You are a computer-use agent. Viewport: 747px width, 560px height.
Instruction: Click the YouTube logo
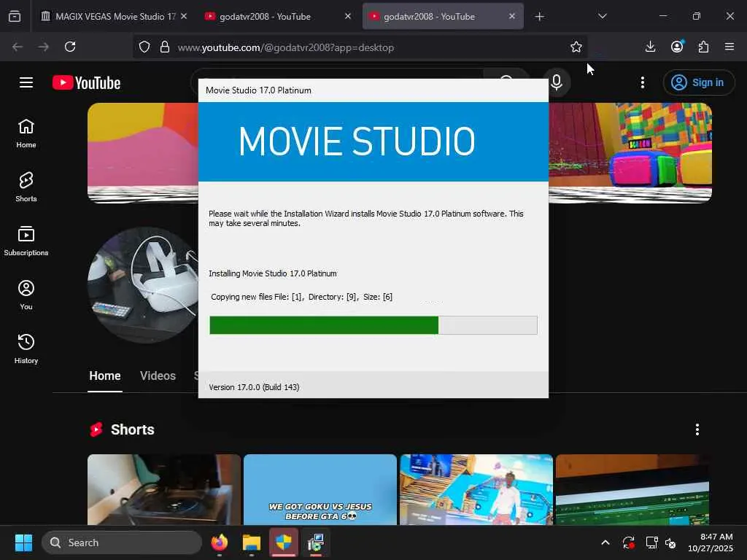pos(86,83)
